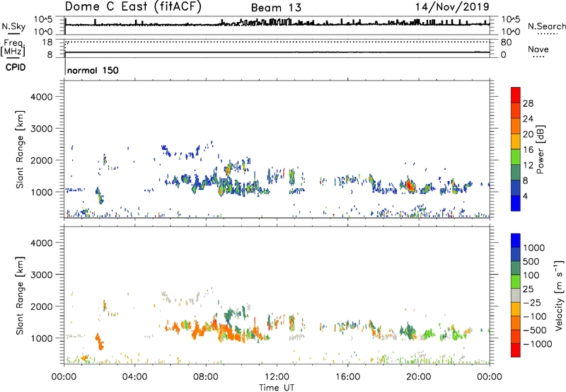Click the 'Nave' legend label
The width and height of the screenshot is (566, 392).
[538, 49]
